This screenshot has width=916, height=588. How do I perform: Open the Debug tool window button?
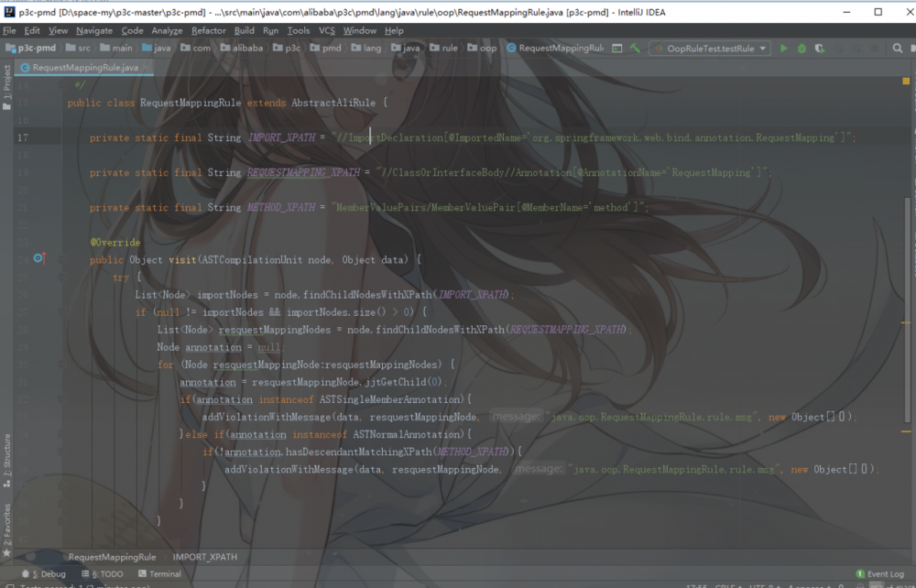[44, 574]
